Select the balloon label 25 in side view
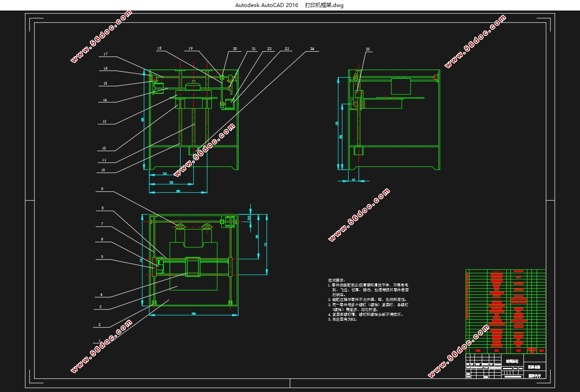 click(367, 49)
